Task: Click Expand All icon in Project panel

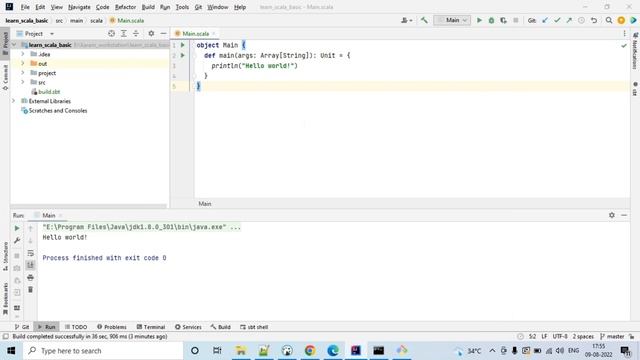Action: pos(124,33)
